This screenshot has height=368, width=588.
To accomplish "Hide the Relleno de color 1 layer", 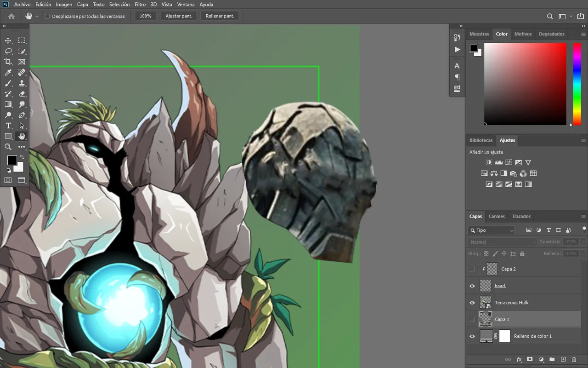I will tap(472, 336).
